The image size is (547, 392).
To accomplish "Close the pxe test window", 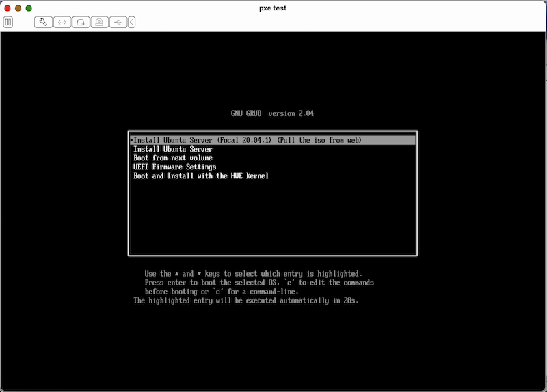I will [x=8, y=8].
